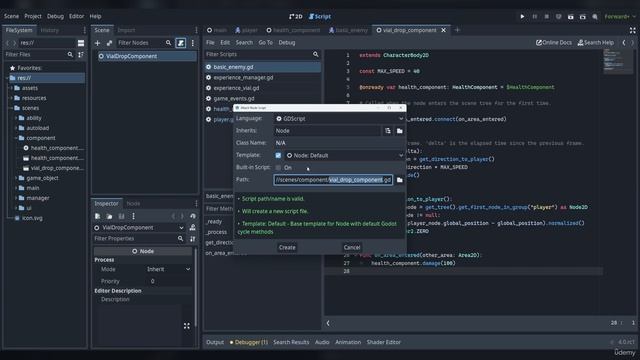
Task: Expand the assets folder in the FileSystem
Action: (11, 88)
